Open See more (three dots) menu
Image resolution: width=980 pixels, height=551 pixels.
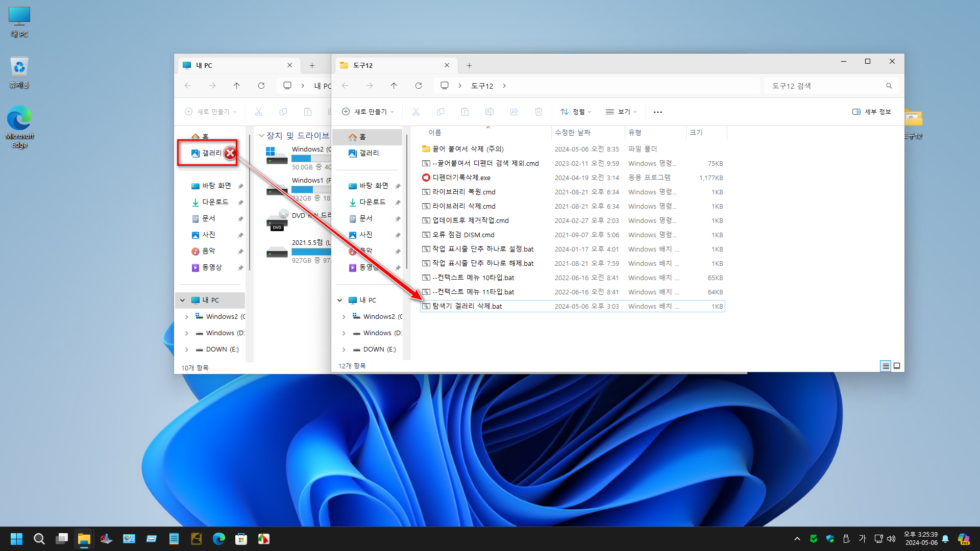coord(658,112)
